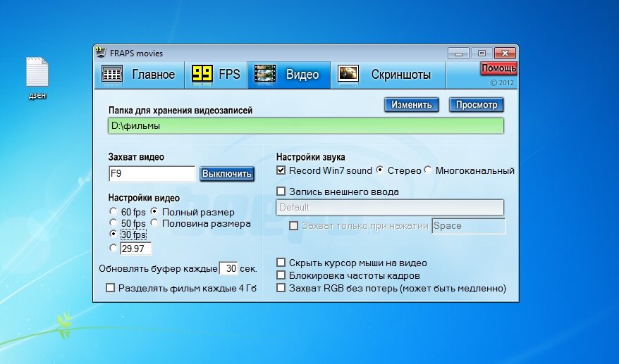Open Помощь help button
This screenshot has width=619, height=364.
[498, 68]
